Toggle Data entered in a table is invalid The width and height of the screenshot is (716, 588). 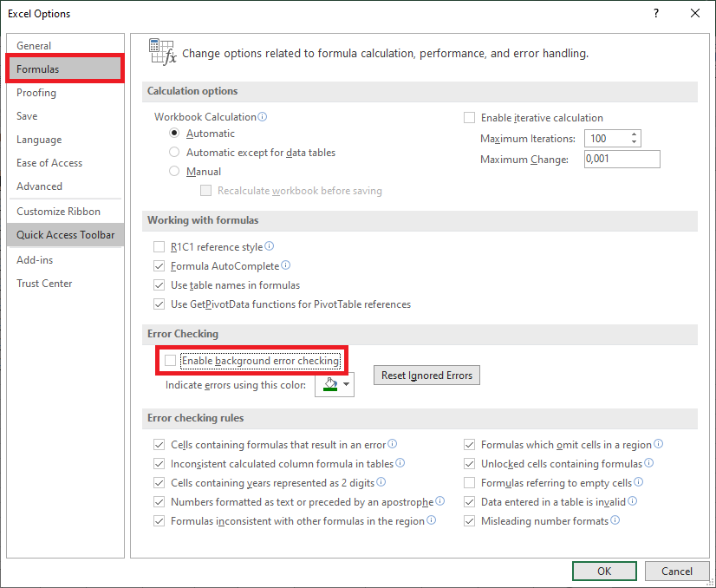(470, 501)
